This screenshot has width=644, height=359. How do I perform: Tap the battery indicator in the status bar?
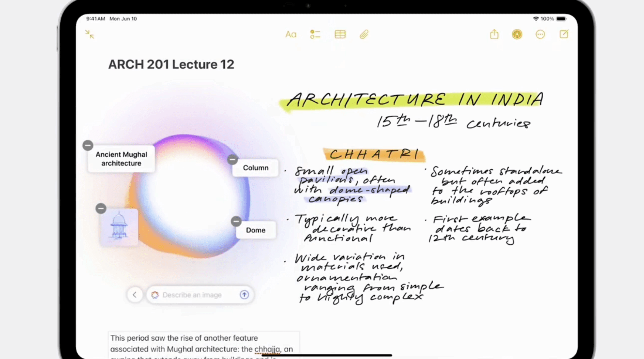(562, 18)
